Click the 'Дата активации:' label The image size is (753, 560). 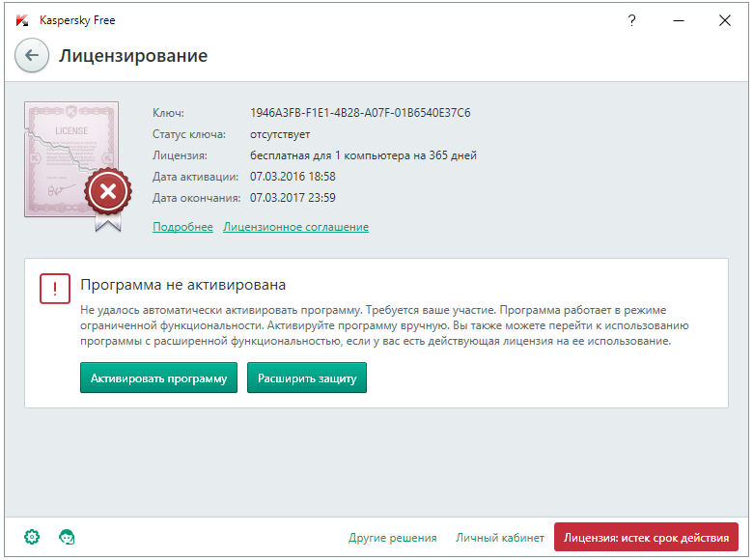[195, 177]
